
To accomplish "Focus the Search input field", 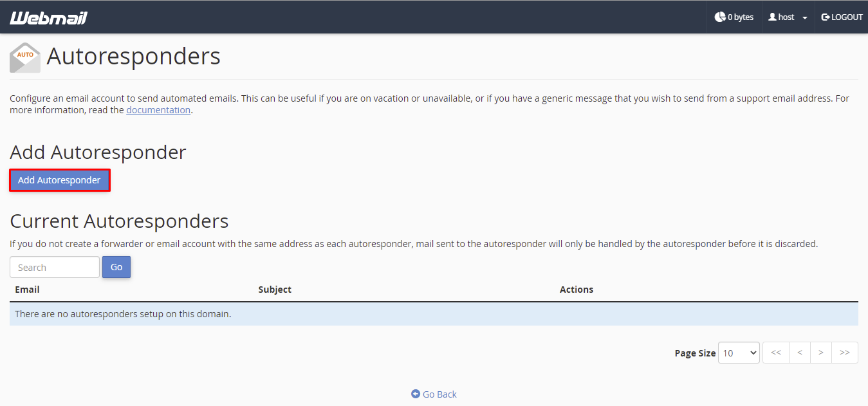I will point(55,267).
